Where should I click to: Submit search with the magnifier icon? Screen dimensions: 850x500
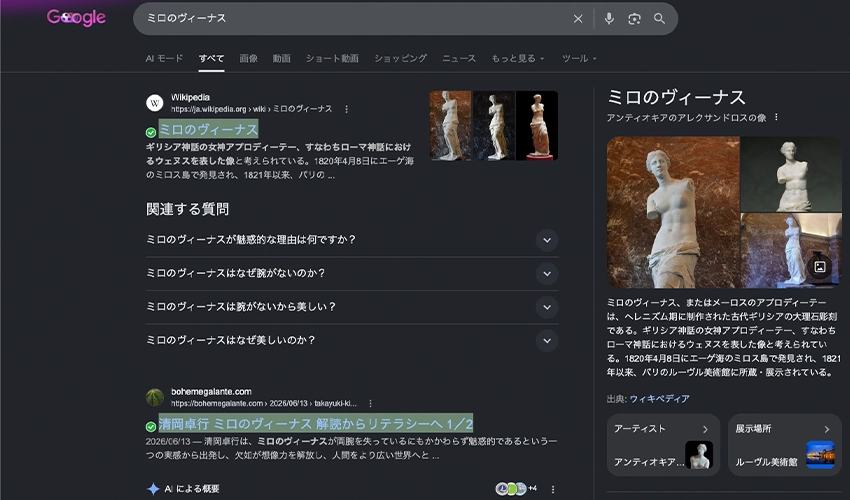tap(659, 19)
